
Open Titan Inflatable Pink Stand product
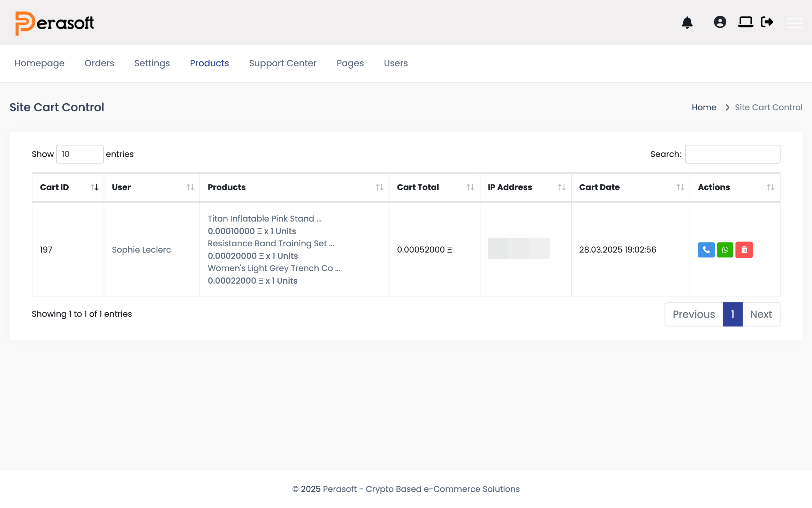[265, 219]
